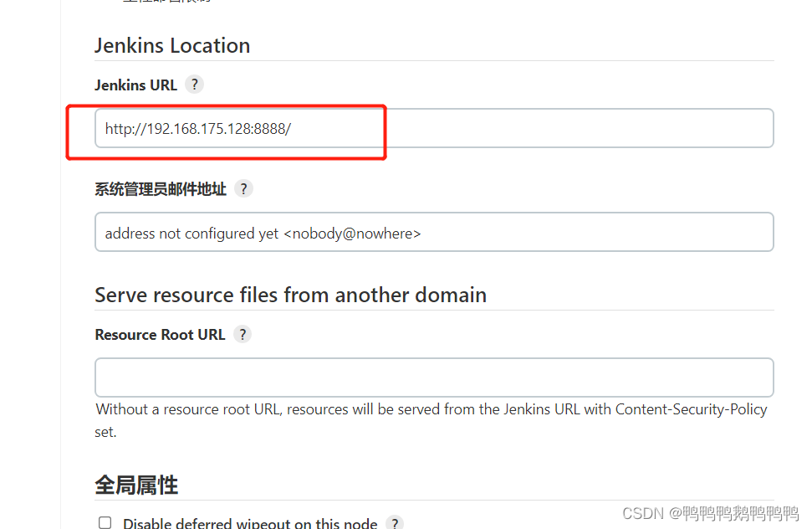Select the Jenkins Location heading
This screenshot has width=812, height=529.
click(172, 45)
